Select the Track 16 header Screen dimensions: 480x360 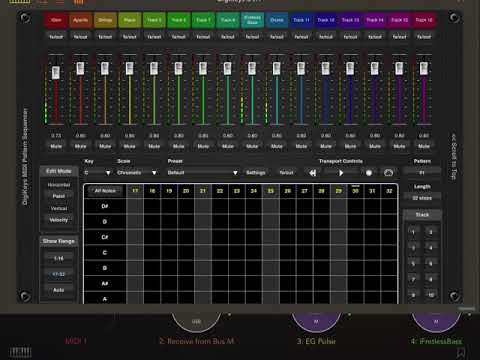pos(424,20)
